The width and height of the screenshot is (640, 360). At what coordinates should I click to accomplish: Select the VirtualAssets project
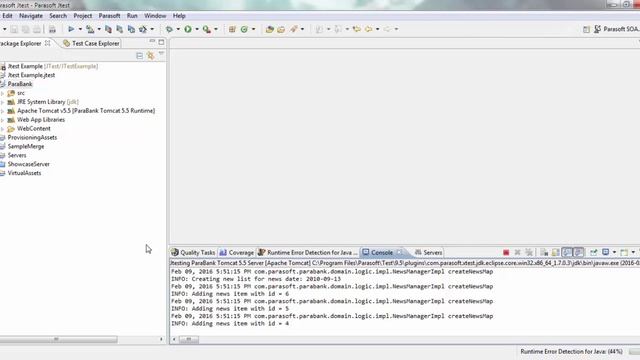pos(24,173)
